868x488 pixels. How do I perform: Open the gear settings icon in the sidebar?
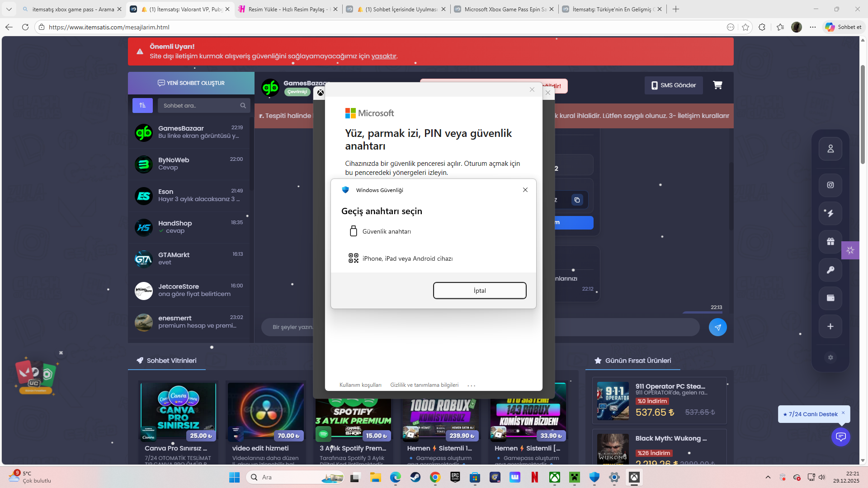pyautogui.click(x=830, y=357)
